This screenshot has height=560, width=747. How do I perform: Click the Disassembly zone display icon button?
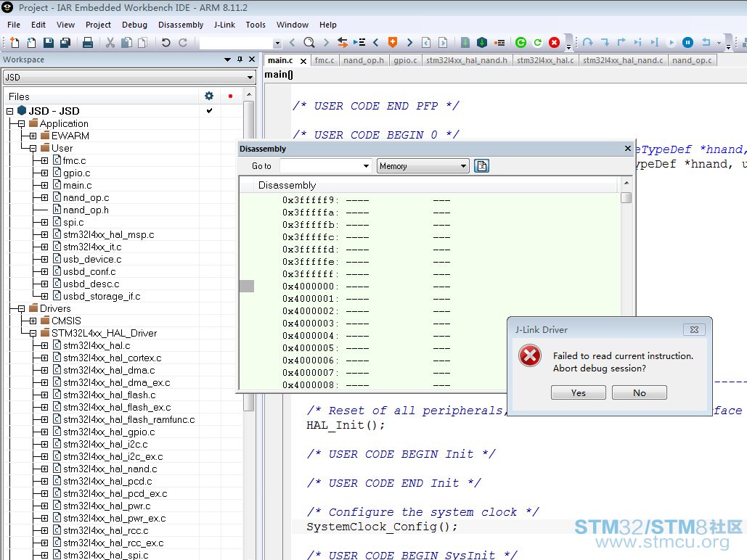coord(481,165)
